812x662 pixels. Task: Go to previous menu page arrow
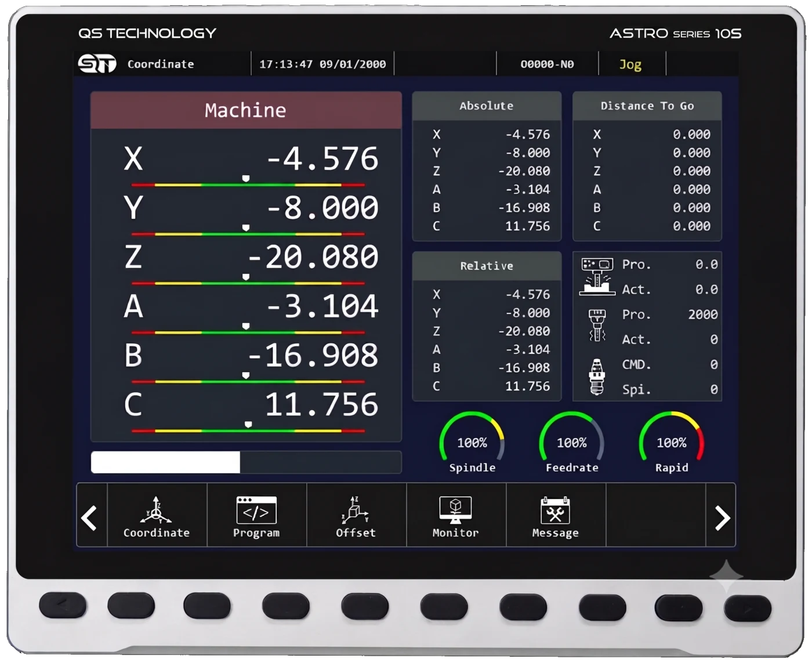coord(90,518)
